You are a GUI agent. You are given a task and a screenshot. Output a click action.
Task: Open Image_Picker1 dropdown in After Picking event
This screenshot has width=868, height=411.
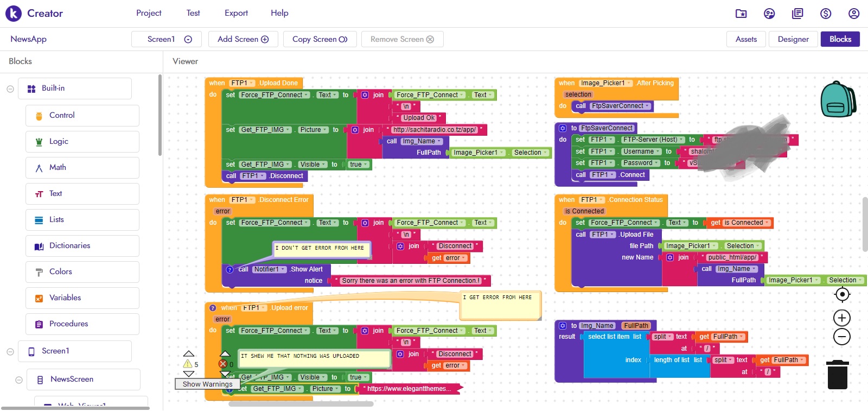click(x=605, y=83)
